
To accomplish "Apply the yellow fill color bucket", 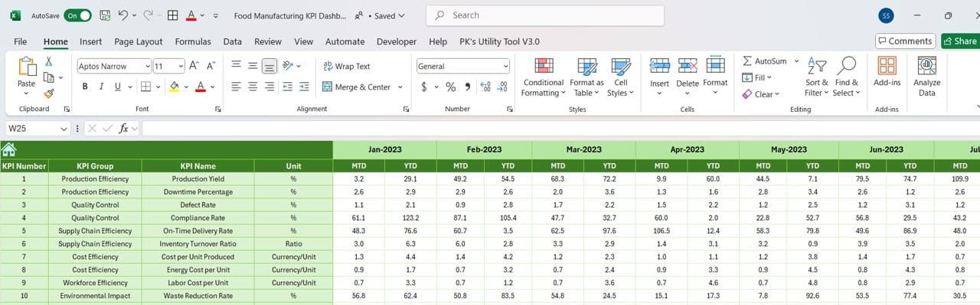I will [x=174, y=87].
